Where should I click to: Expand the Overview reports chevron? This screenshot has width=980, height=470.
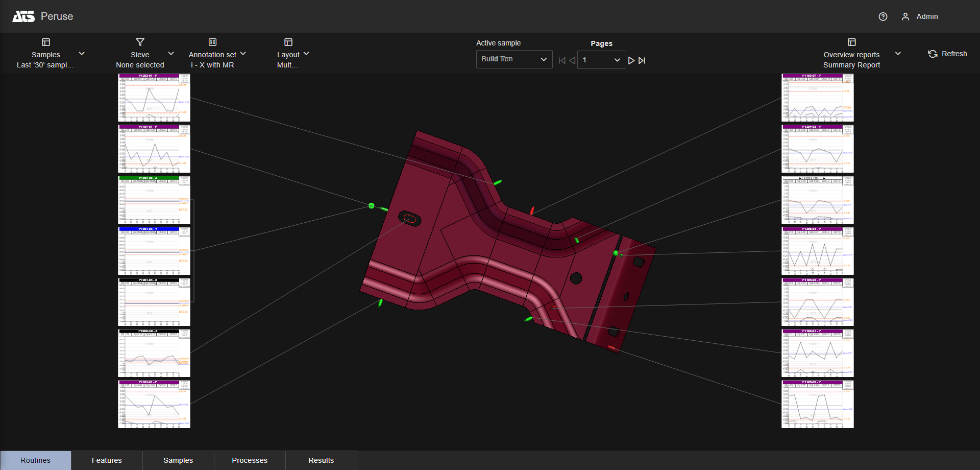[x=898, y=54]
